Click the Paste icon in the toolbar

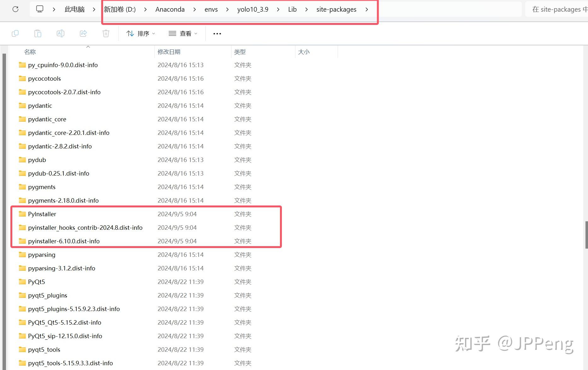[x=38, y=33]
